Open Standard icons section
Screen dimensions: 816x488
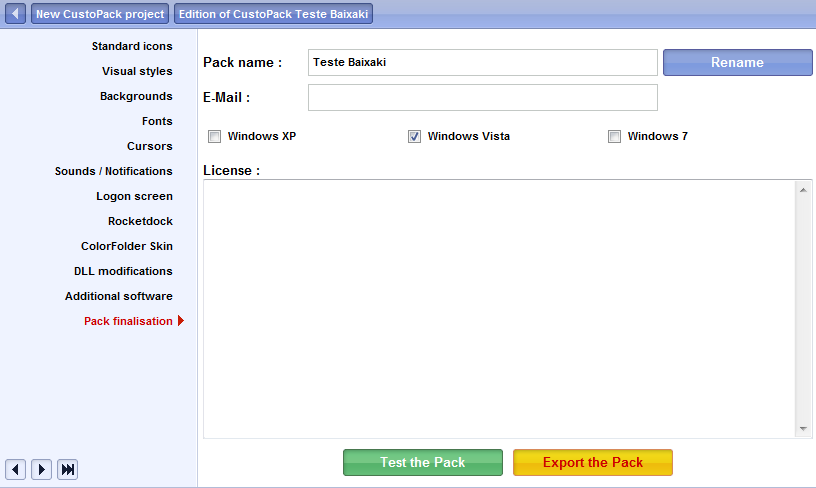(132, 46)
